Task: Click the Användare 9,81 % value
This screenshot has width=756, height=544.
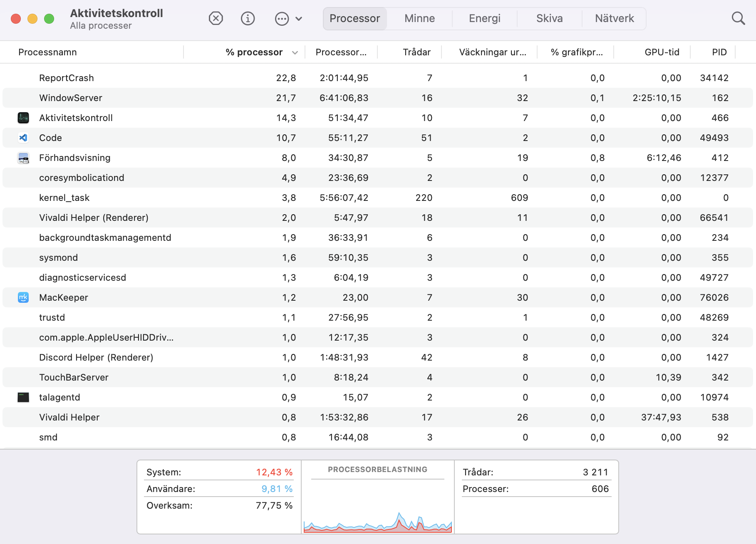Action: coord(277,489)
